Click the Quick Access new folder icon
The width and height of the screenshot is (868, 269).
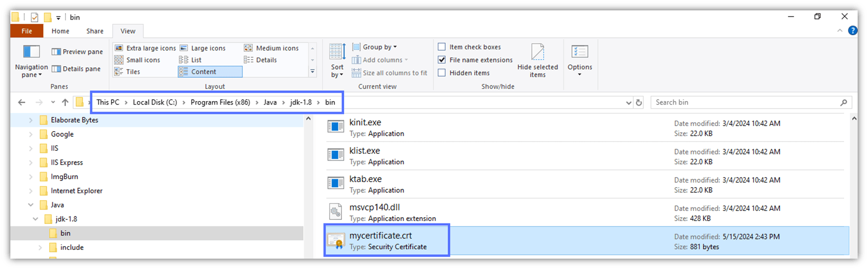point(48,18)
